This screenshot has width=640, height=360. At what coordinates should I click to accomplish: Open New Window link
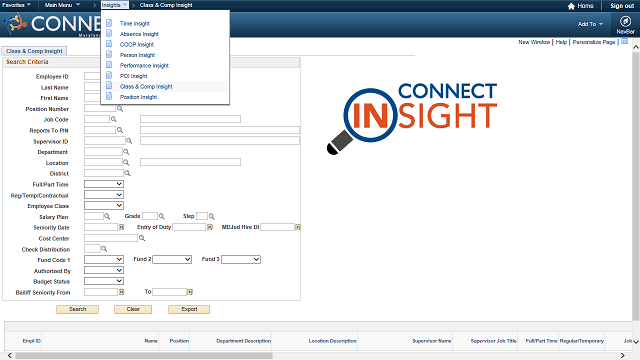pyautogui.click(x=534, y=42)
